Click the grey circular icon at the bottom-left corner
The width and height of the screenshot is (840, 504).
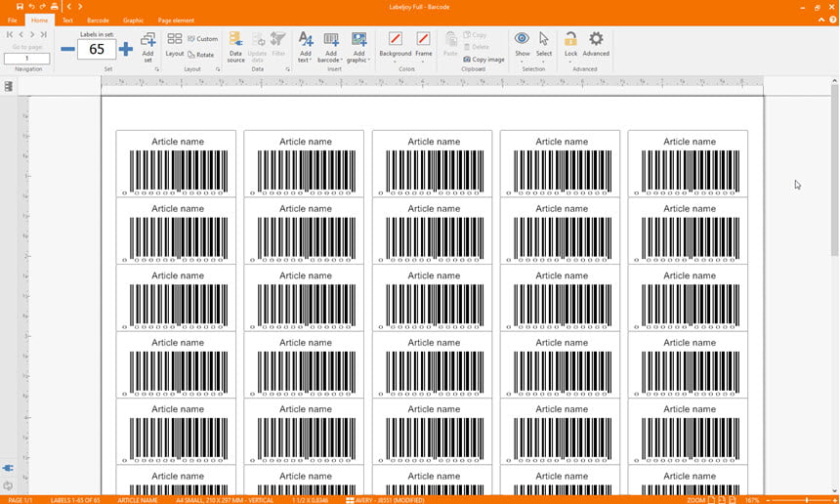click(x=8, y=486)
